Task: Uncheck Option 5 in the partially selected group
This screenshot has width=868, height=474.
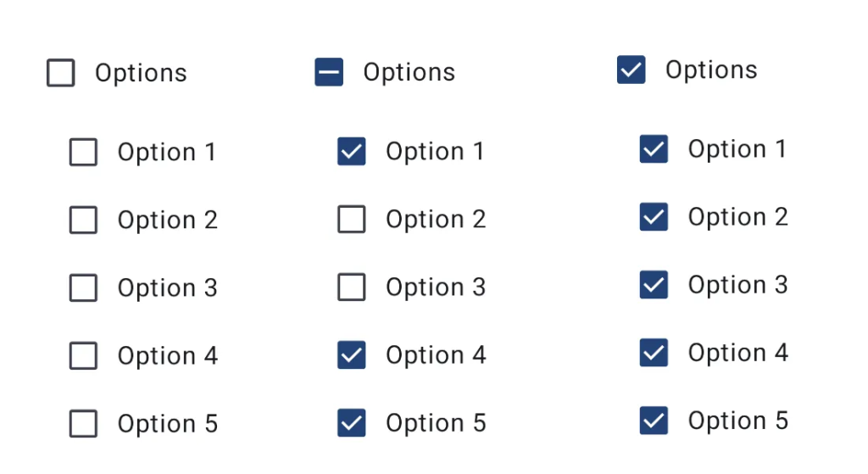Action: tap(352, 422)
